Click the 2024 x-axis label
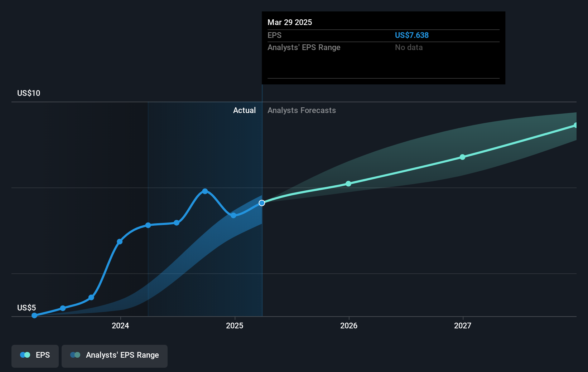588x372 pixels. 120,325
